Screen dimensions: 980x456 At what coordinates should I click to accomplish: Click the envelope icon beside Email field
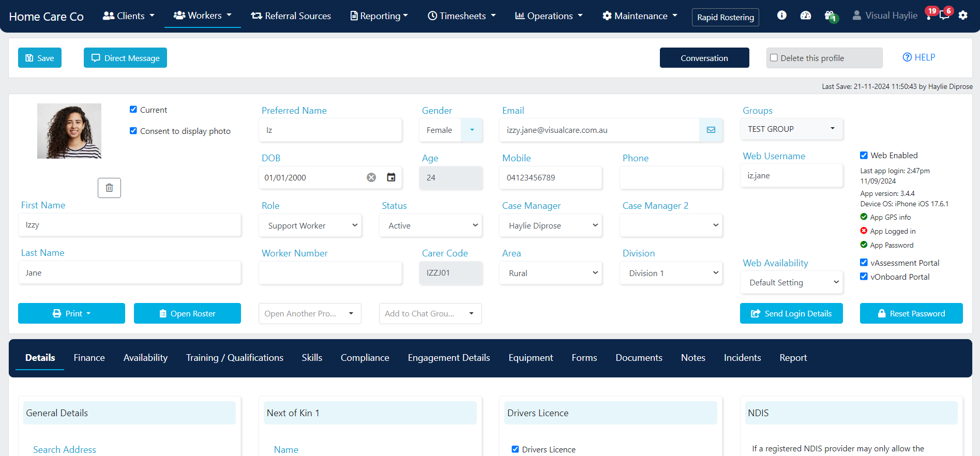pyautogui.click(x=711, y=130)
